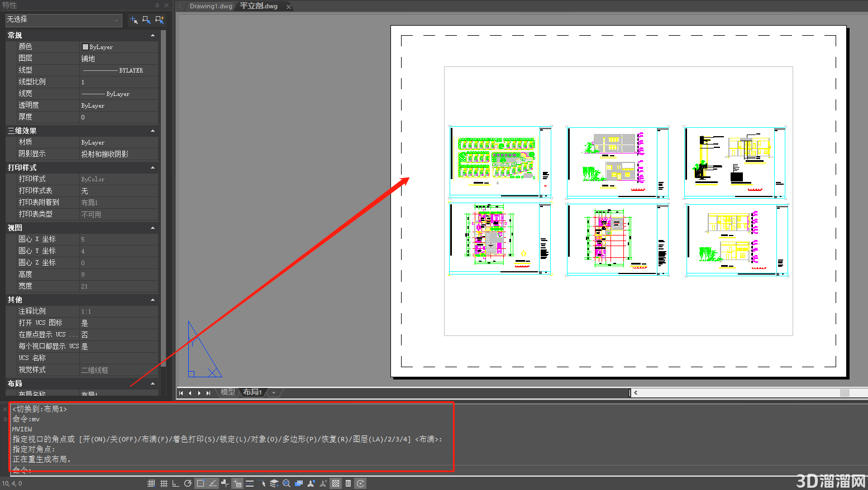This screenshot has width=868, height=490.
Task: Click the magnifier zoom icon in status bar
Action: (x=286, y=483)
